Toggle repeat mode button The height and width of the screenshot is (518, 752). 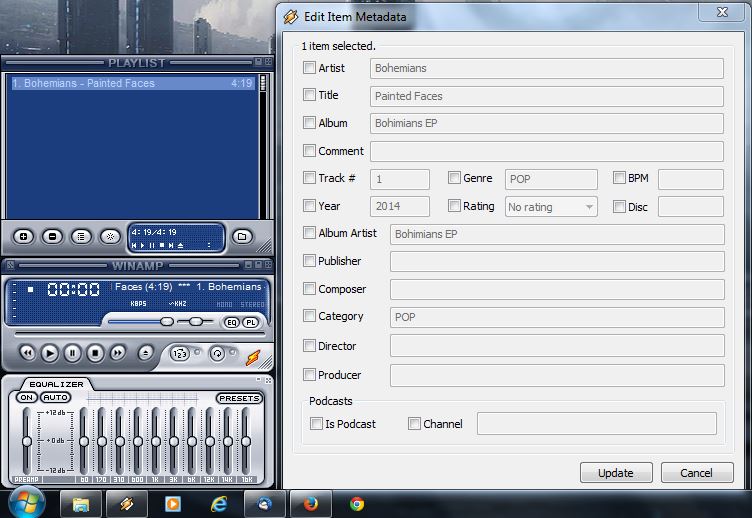point(217,354)
